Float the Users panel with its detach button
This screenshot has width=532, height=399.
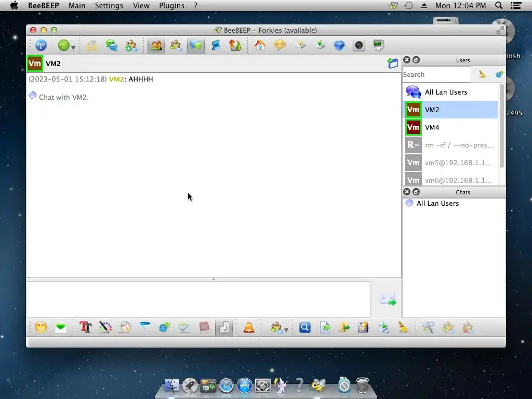point(416,60)
